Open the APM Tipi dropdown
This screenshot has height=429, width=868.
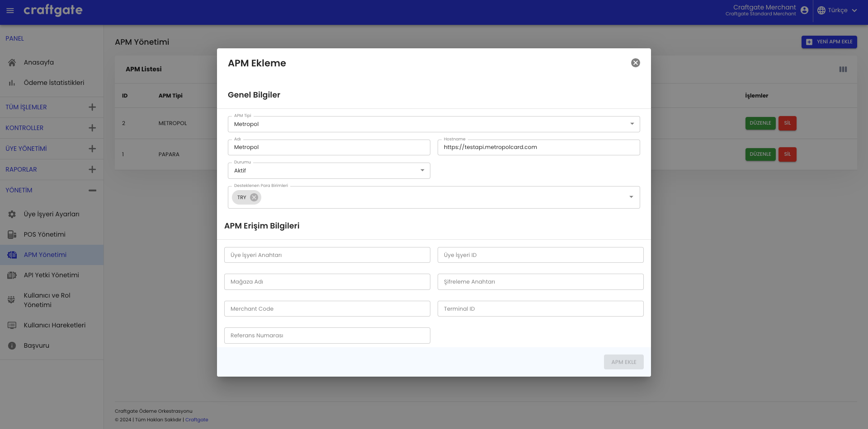pyautogui.click(x=434, y=124)
